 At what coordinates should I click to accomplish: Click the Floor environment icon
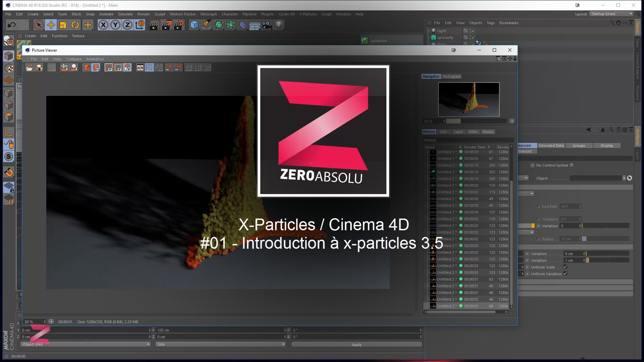[x=255, y=25]
